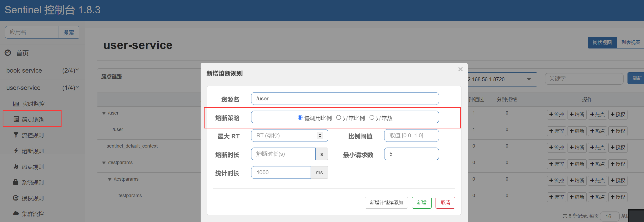This screenshot has height=222, width=644.
Task: Collapse the user-service (1/4) sidebar entry
Action: pyautogui.click(x=42, y=88)
